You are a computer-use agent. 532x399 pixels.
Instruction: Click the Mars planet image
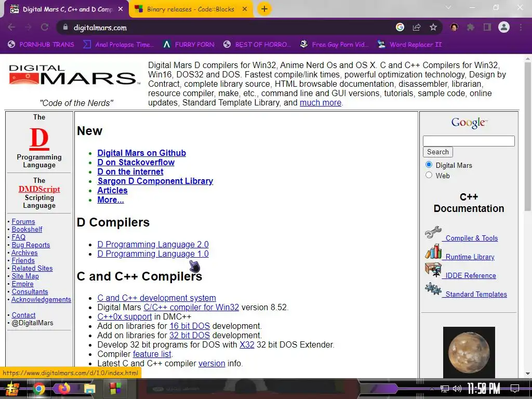point(469,352)
